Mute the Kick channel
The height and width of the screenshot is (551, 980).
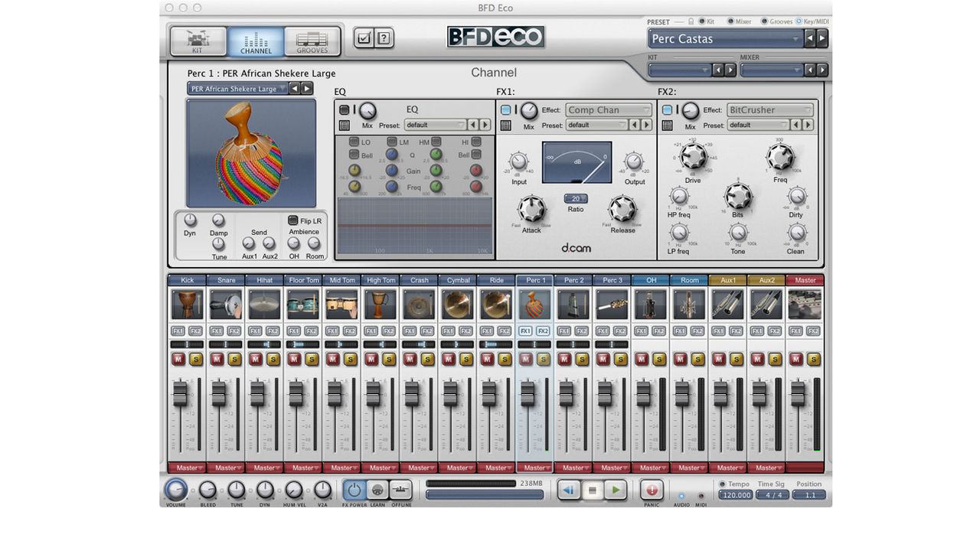pos(178,359)
